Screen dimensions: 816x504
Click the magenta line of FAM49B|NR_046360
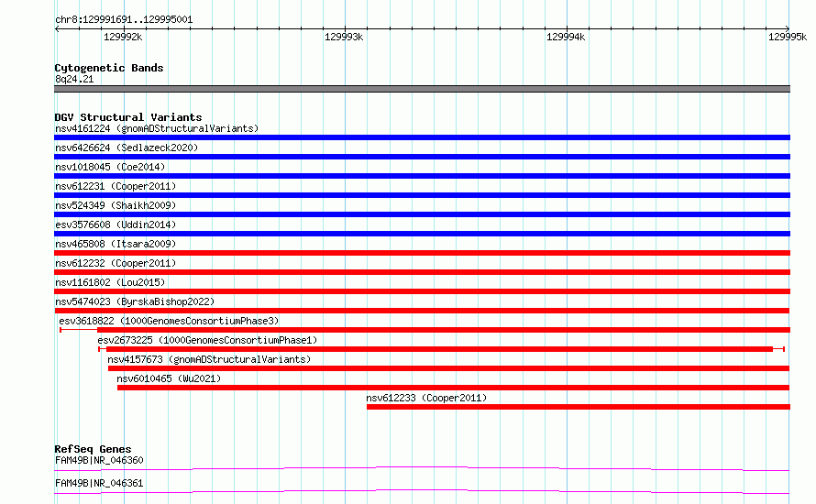pos(422,468)
